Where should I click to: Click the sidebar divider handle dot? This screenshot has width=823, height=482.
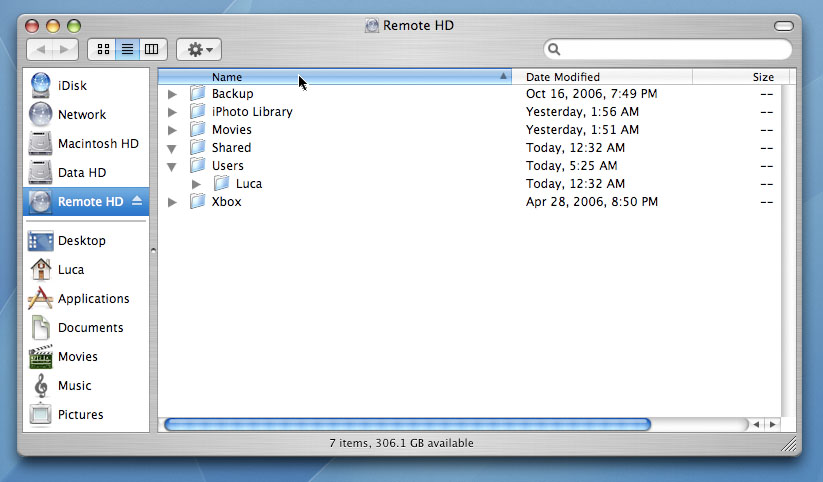153,250
